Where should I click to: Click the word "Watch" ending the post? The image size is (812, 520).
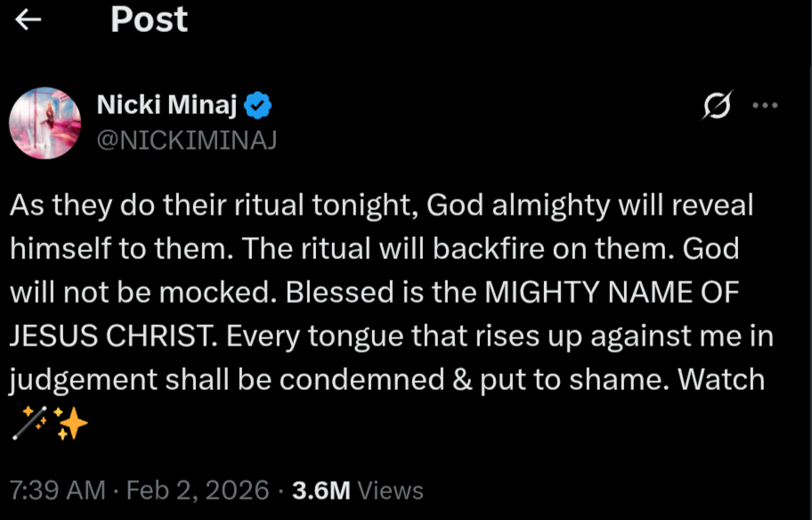point(721,379)
